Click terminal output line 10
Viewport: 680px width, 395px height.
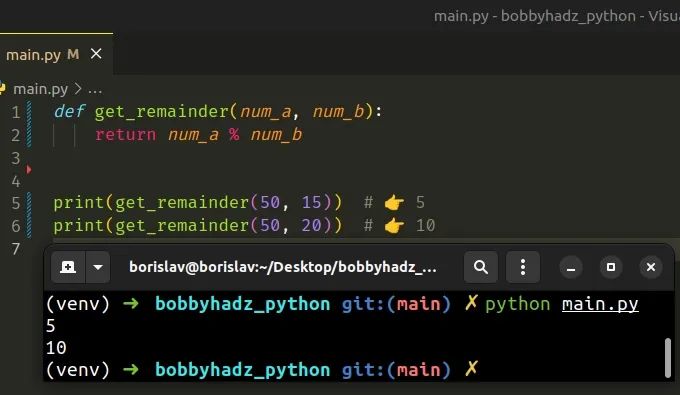click(x=56, y=348)
